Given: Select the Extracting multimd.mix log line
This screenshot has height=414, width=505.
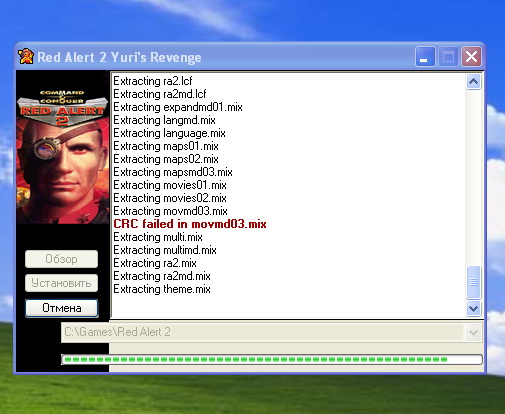Looking at the screenshot, I should pyautogui.click(x=165, y=250).
